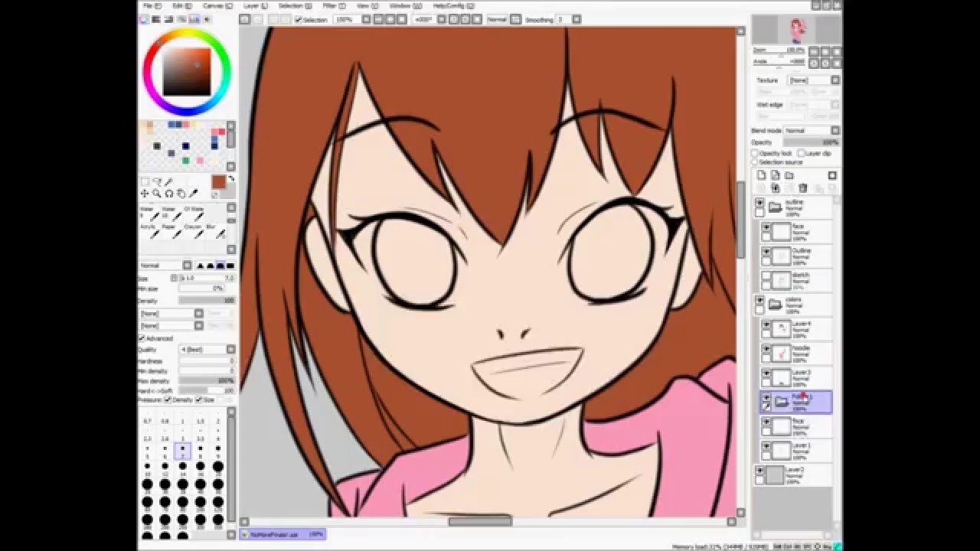Hide the hoodie layer
Viewport: 980px width, 551px height.
coord(766,350)
